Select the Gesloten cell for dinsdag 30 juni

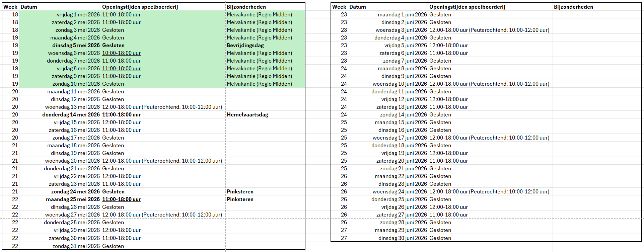click(440, 238)
